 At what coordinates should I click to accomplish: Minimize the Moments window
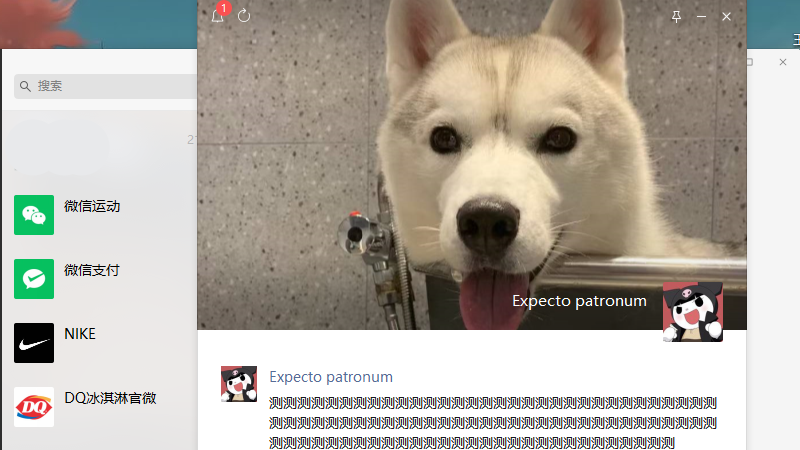click(x=701, y=17)
